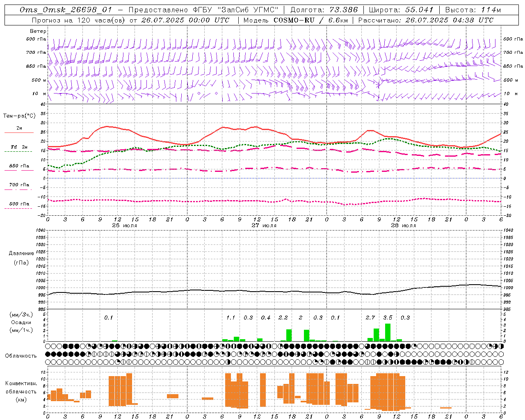
Task: Click the date label 28 июля
Action: pos(403,225)
